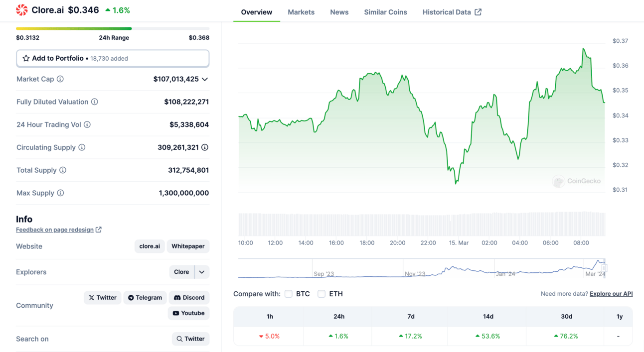Open Discord community link
Viewport: 644px width, 352px height.
tap(189, 298)
